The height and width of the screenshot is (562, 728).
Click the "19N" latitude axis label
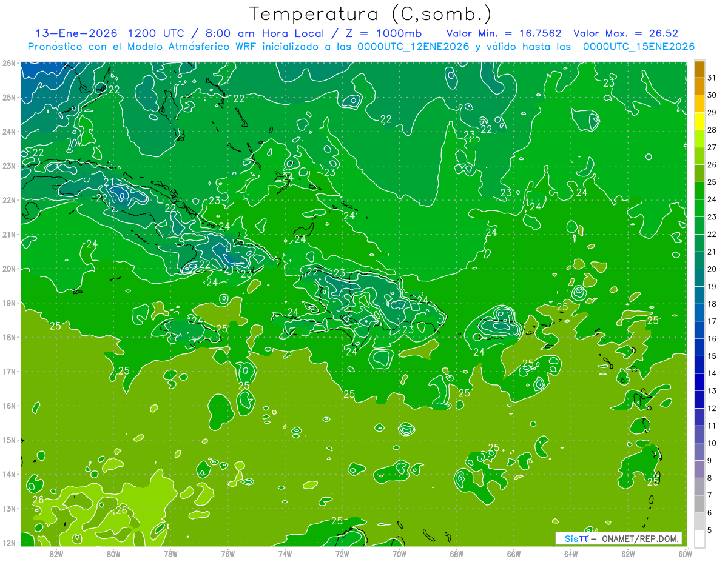(x=8, y=303)
